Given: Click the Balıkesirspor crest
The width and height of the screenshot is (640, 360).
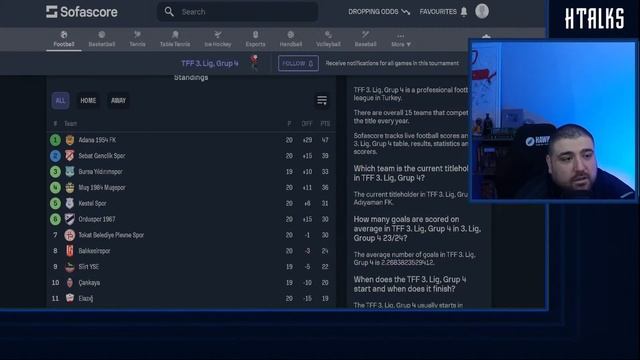Looking at the screenshot, I should coord(70,251).
